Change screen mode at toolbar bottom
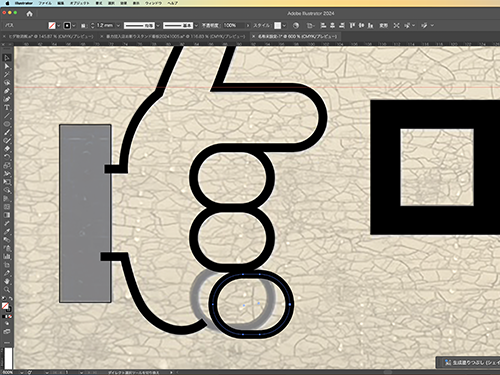 [x=7, y=332]
